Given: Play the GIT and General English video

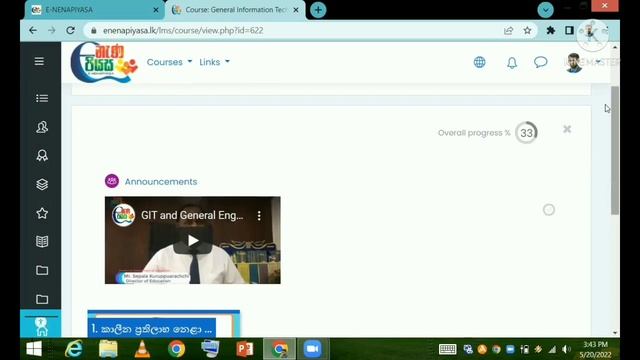Looking at the screenshot, I should [193, 240].
